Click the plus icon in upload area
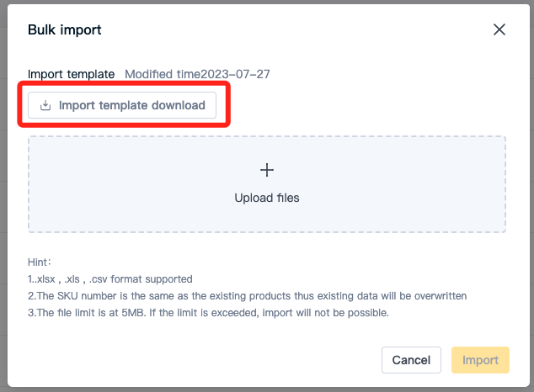The image size is (534, 392). coord(267,170)
